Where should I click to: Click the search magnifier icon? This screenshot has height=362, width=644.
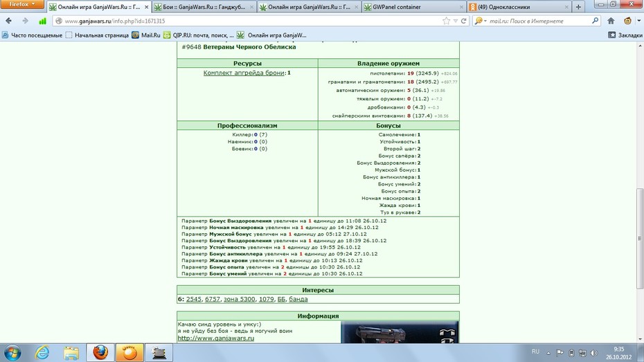[x=595, y=21]
